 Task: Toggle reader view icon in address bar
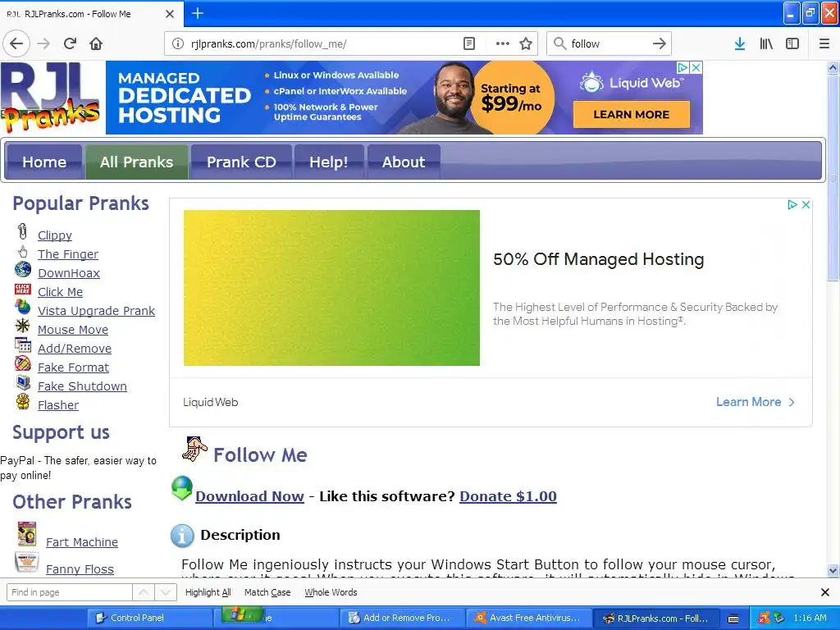[468, 43]
